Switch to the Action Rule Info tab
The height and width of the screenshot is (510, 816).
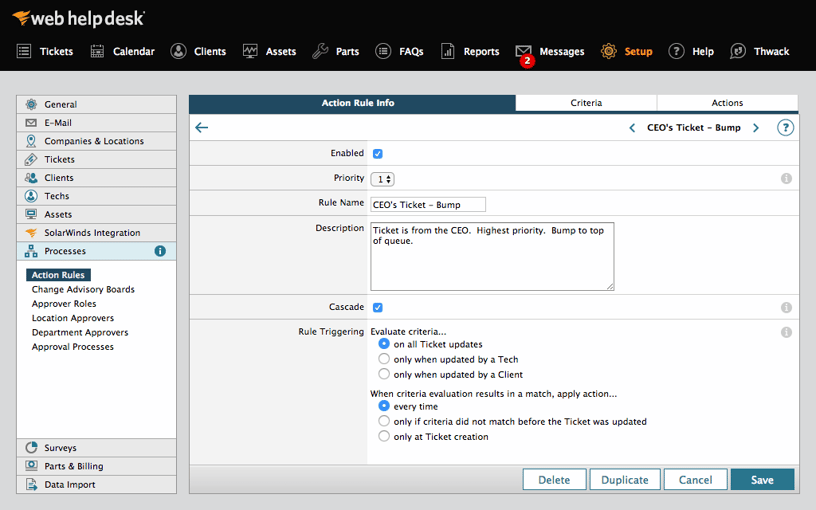point(352,103)
